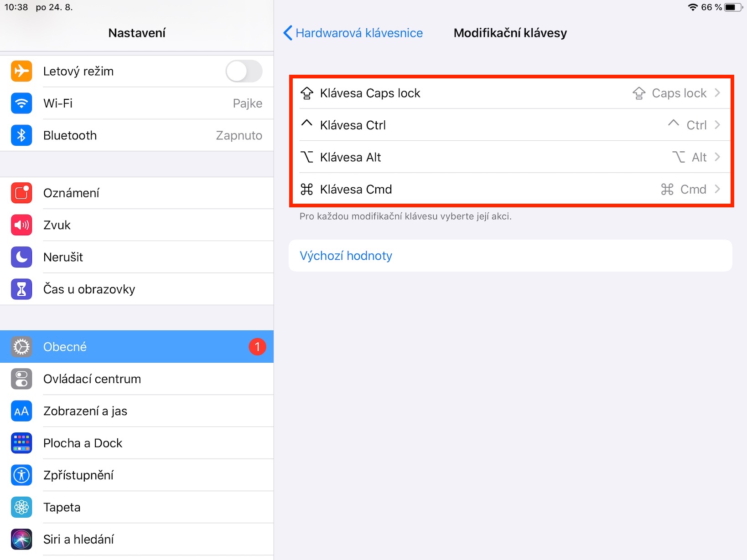Viewport: 747px width, 560px height.
Task: Click the Zvuk speaker icon
Action: 21,225
